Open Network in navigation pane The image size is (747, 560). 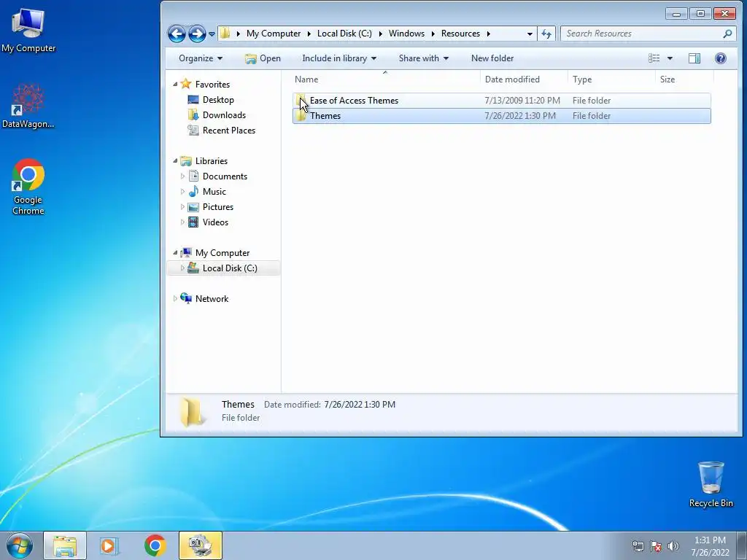[x=212, y=298]
